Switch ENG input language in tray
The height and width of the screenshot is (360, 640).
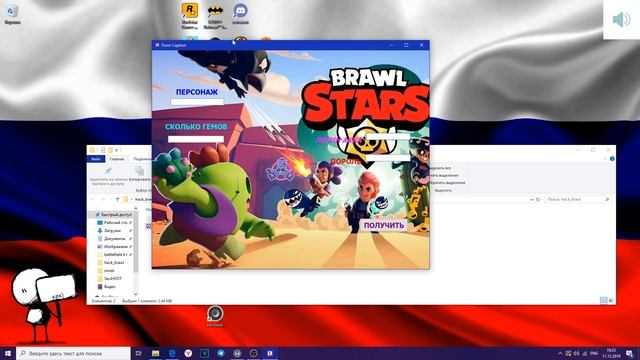point(594,353)
